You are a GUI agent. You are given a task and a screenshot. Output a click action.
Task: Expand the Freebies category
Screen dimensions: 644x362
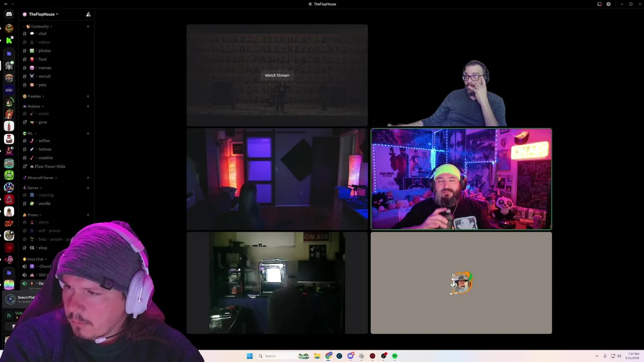(x=33, y=96)
